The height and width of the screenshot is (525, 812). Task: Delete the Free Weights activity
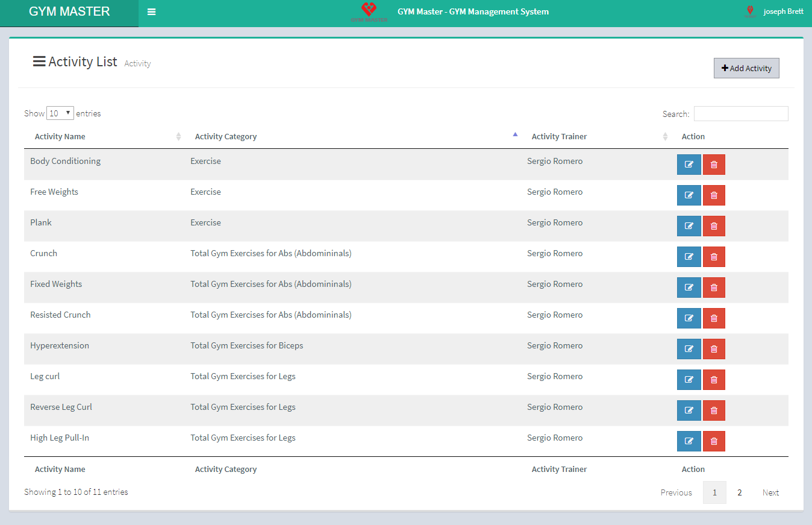click(x=714, y=195)
